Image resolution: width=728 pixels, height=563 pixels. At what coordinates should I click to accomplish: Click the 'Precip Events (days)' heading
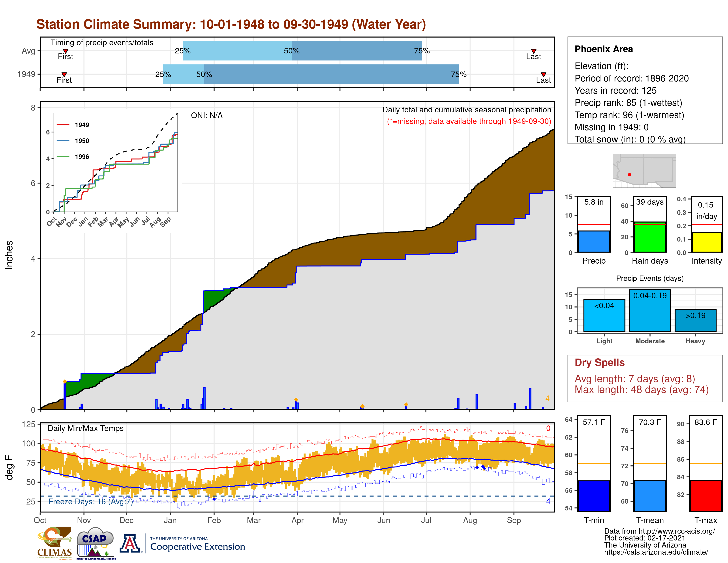click(650, 278)
